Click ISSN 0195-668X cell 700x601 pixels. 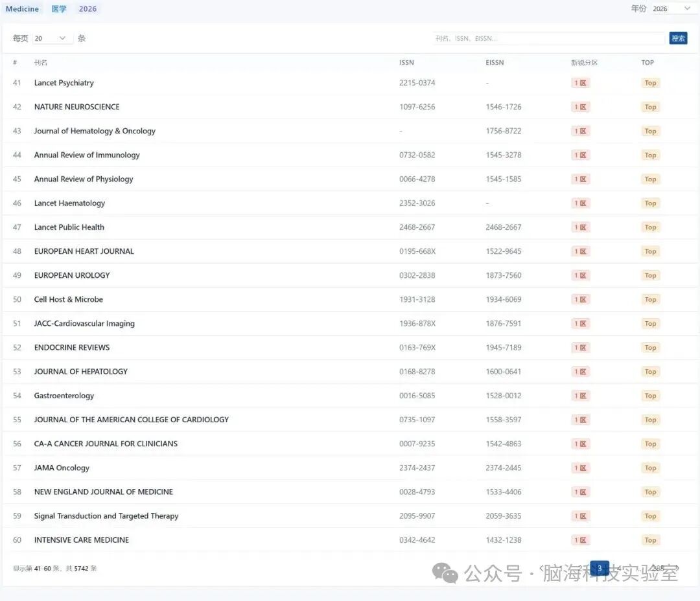[x=417, y=251]
